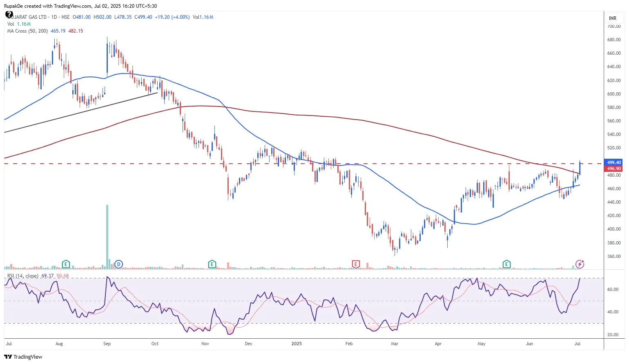This screenshot has width=629, height=364.
Task: Select the blue 499.40 current price label
Action: pos(614,162)
